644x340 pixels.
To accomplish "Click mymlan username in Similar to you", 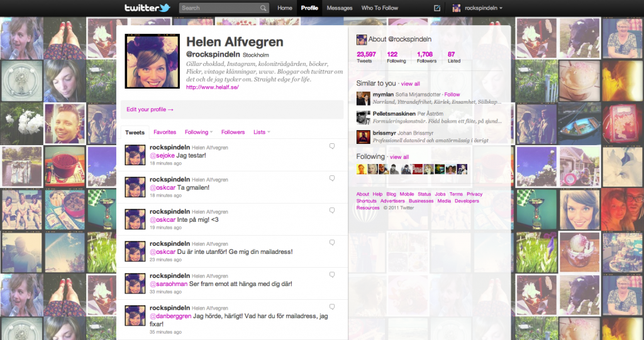I will coord(383,94).
